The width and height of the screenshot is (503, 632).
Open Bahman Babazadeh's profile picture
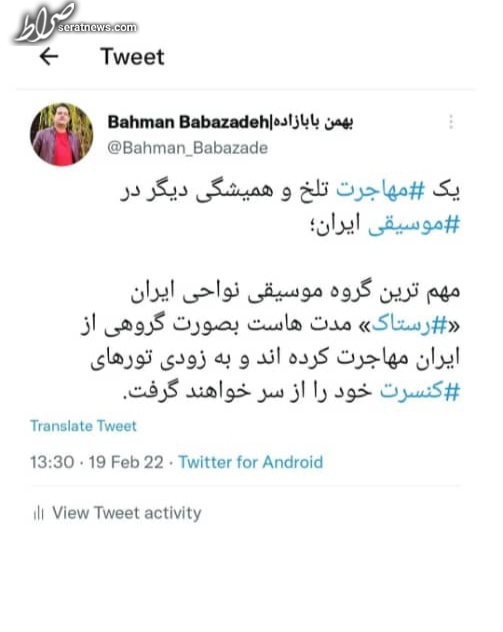pyautogui.click(x=61, y=134)
